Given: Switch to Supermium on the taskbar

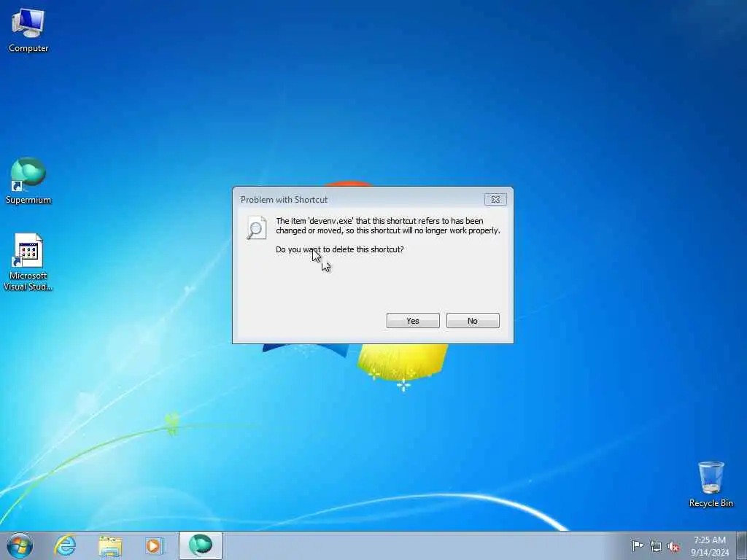Looking at the screenshot, I should tap(200, 545).
